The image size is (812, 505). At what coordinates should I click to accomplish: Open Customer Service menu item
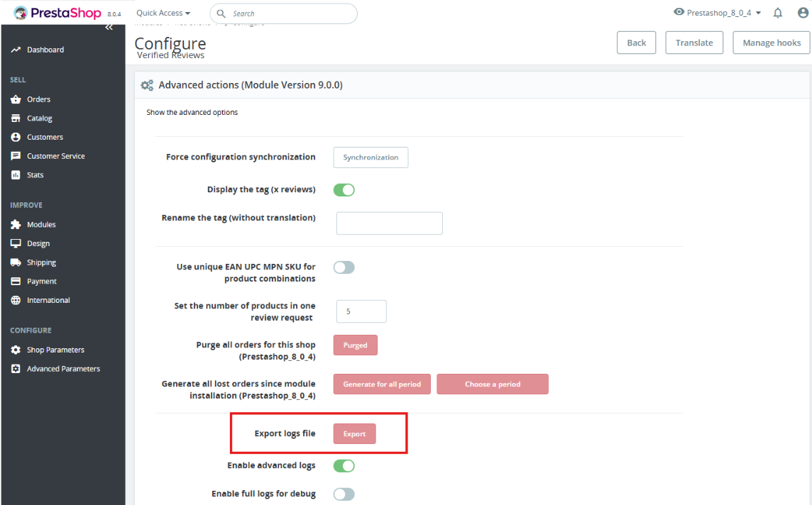[55, 156]
